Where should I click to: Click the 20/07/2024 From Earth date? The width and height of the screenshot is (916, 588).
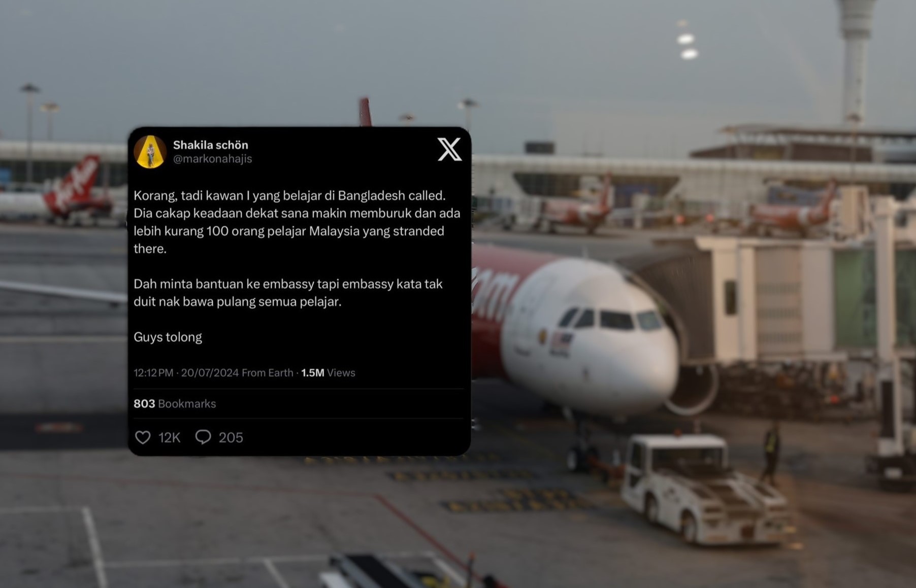[x=237, y=372]
